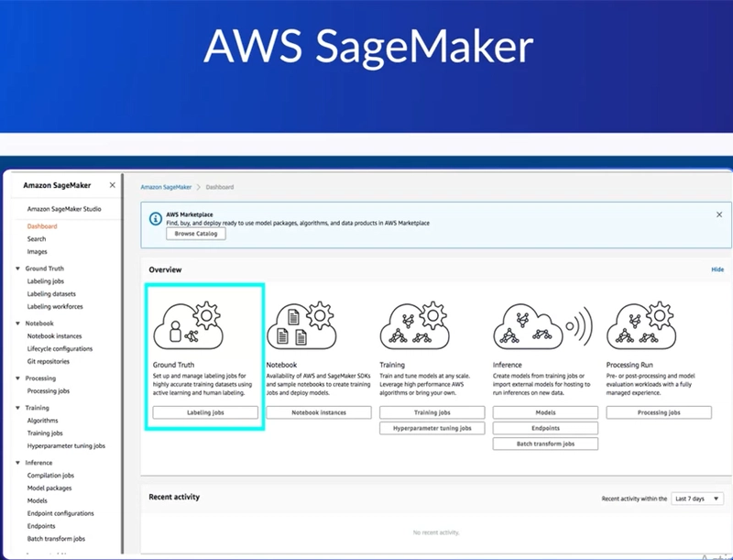Hide the Overview section
The width and height of the screenshot is (733, 560).
point(717,269)
